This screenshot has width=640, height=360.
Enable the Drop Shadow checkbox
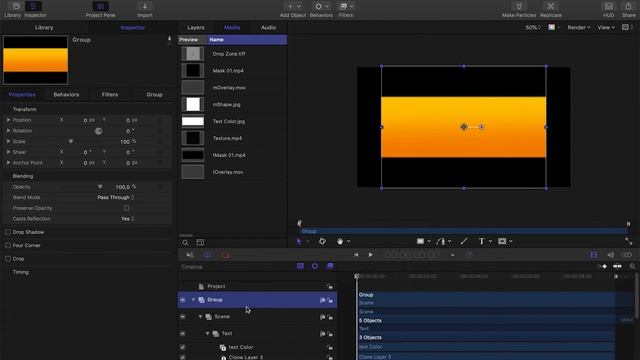(8, 232)
